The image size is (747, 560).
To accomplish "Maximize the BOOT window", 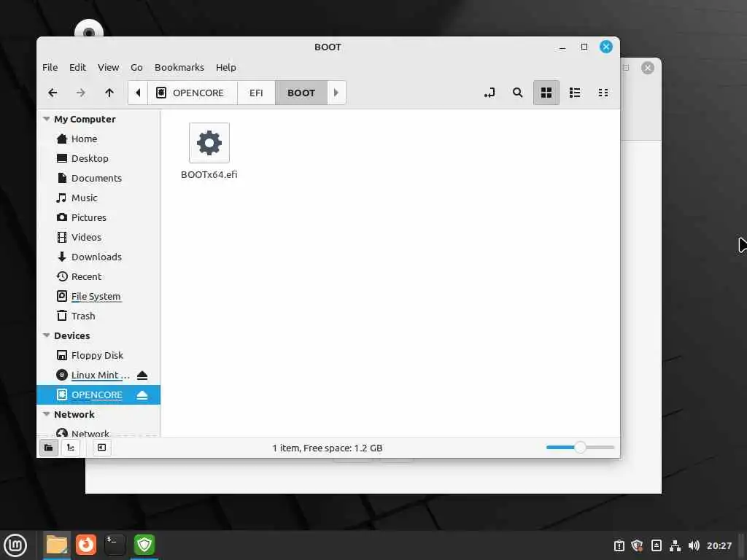I will pyautogui.click(x=584, y=47).
